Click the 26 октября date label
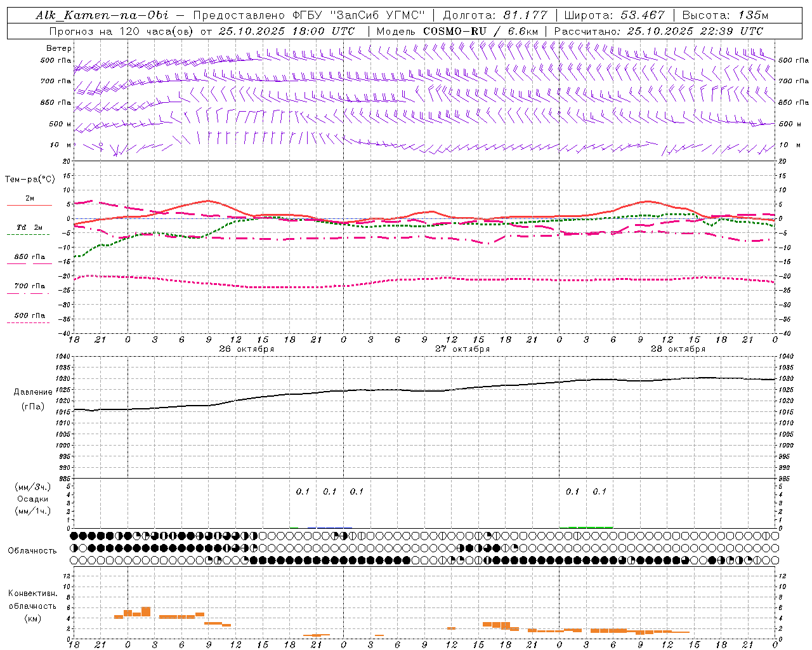Viewport: 812px width, 650px height. [247, 349]
